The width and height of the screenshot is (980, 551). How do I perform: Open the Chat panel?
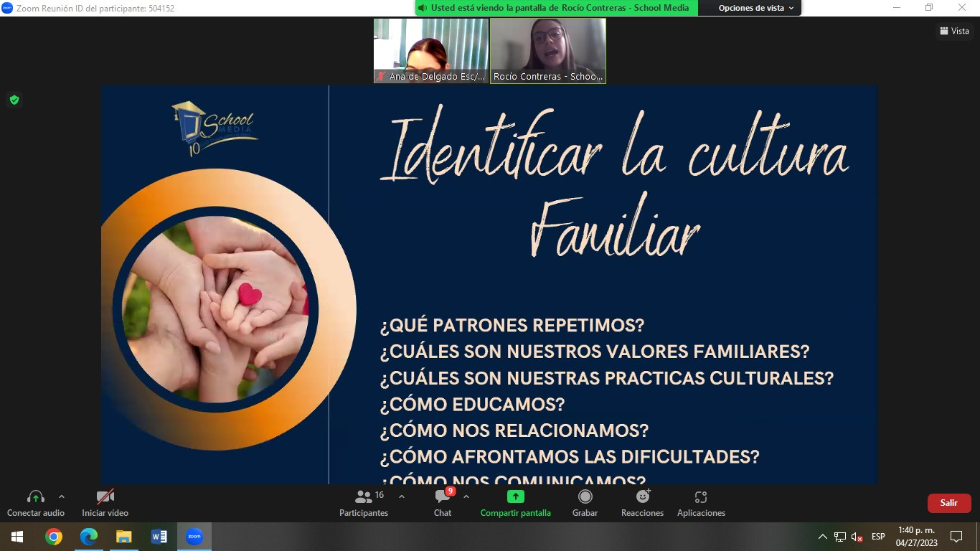point(443,502)
